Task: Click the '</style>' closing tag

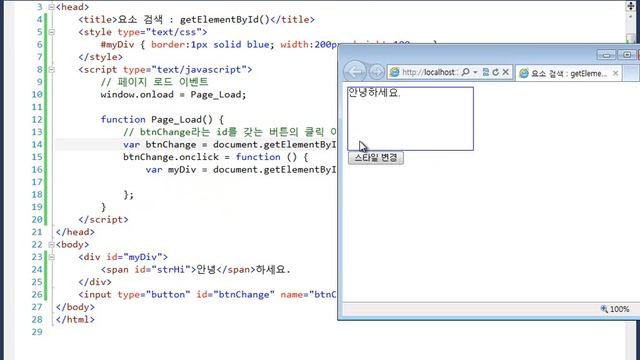Action: [100, 57]
